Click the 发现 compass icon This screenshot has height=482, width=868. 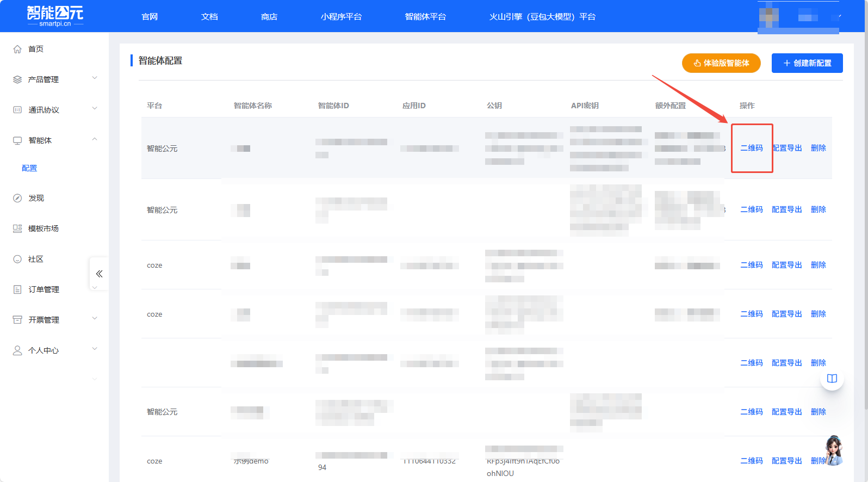coord(17,198)
